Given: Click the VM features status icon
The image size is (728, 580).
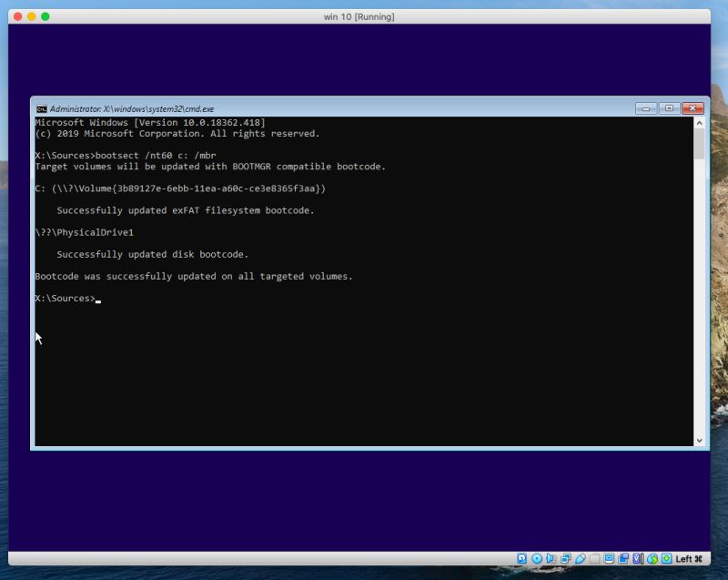Looking at the screenshot, I should coord(637,557).
